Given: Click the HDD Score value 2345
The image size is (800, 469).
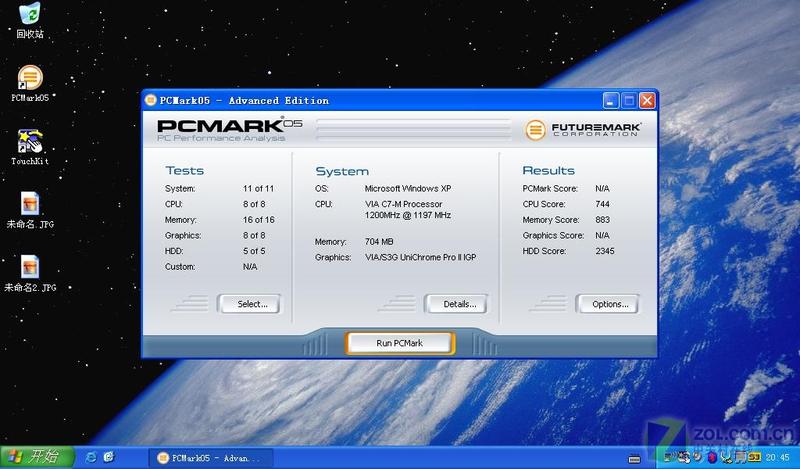Looking at the screenshot, I should coord(605,251).
